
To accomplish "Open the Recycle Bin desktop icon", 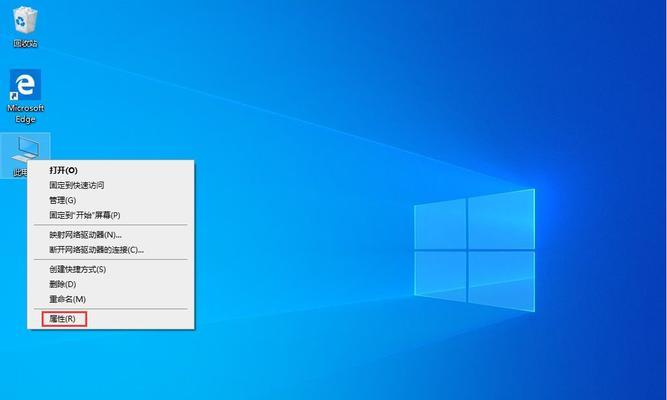I will (x=25, y=26).
